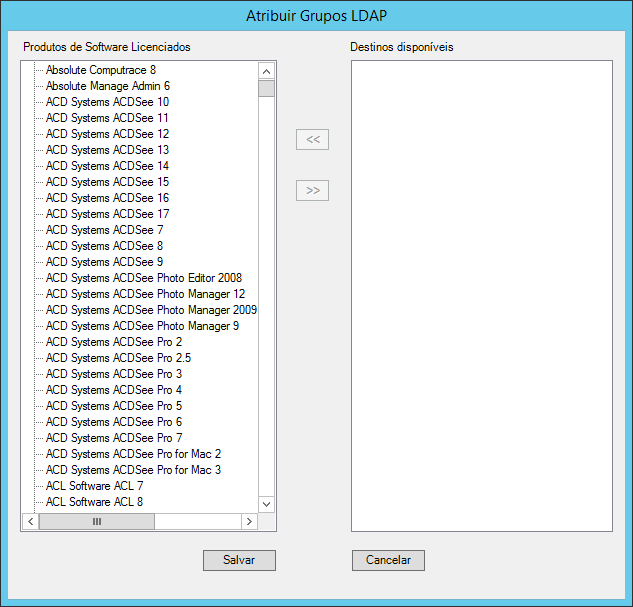Screen dimensions: 633x607
Task: Select ACD Systems ACDSee Pro 2.5
Action: coord(119,358)
